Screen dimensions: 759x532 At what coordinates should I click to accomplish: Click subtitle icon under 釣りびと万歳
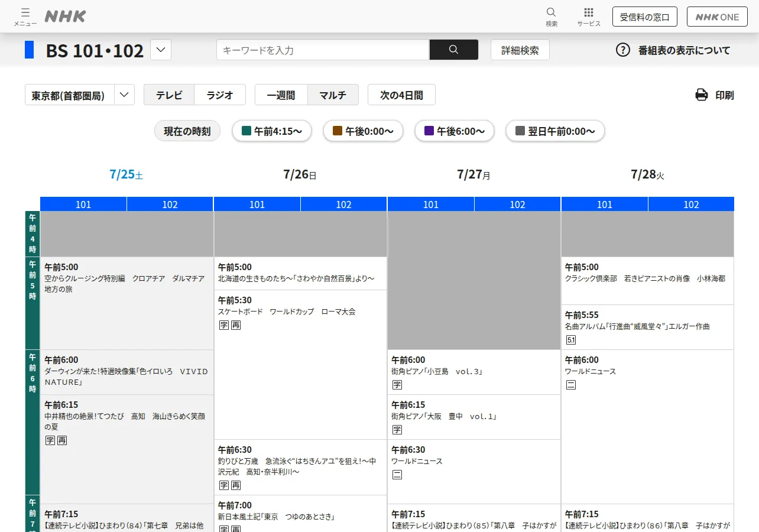coord(223,485)
